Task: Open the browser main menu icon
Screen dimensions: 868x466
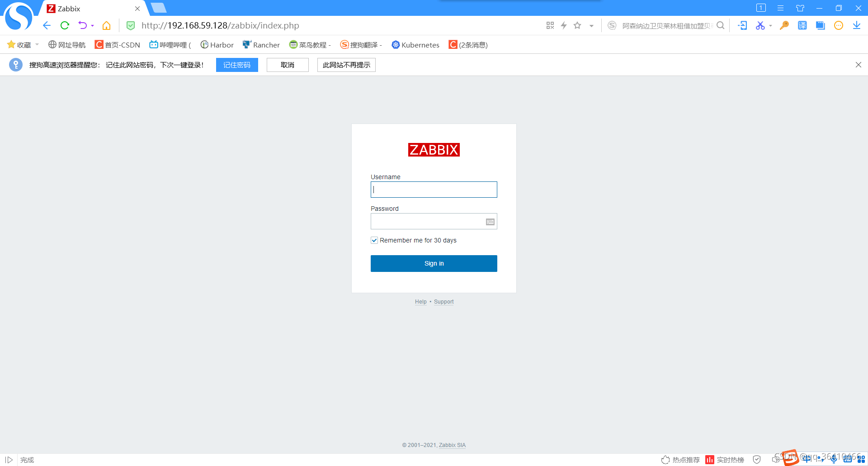Action: [x=780, y=8]
